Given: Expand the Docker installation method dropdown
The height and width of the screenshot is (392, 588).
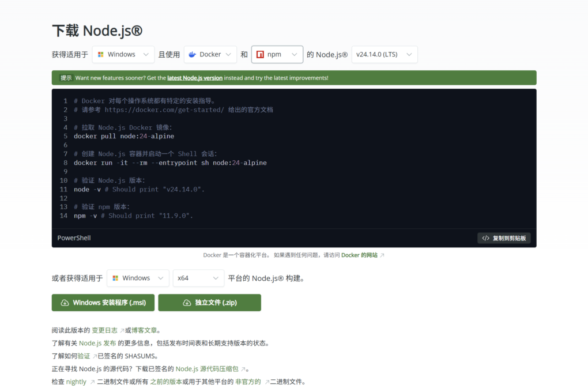Looking at the screenshot, I should [210, 55].
